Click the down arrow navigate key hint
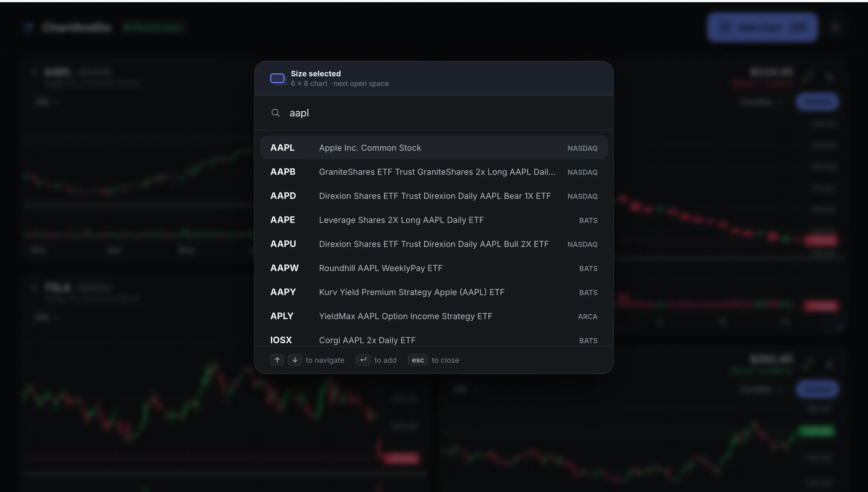 295,360
